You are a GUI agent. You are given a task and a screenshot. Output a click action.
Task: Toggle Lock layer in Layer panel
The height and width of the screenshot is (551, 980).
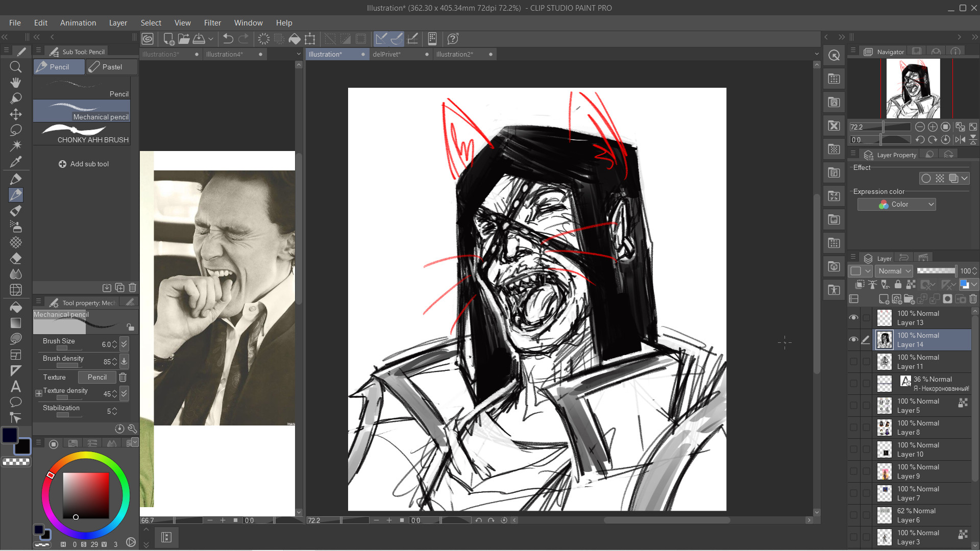click(x=898, y=285)
